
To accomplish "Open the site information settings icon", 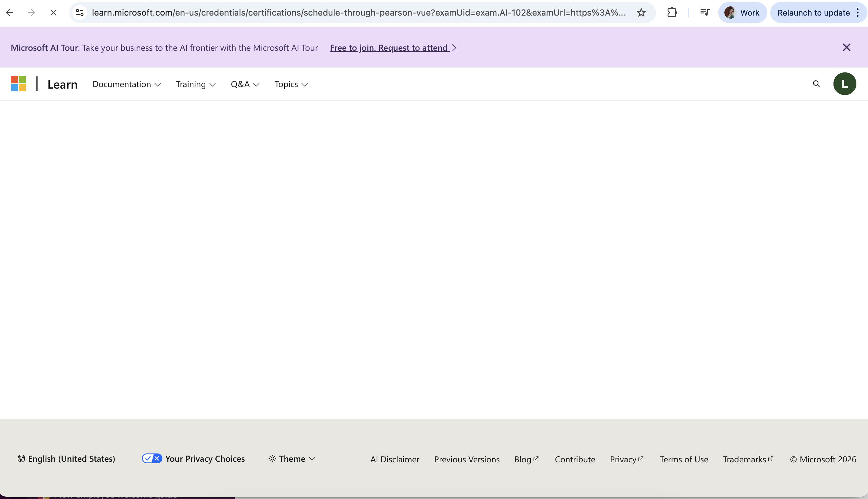I will point(80,12).
